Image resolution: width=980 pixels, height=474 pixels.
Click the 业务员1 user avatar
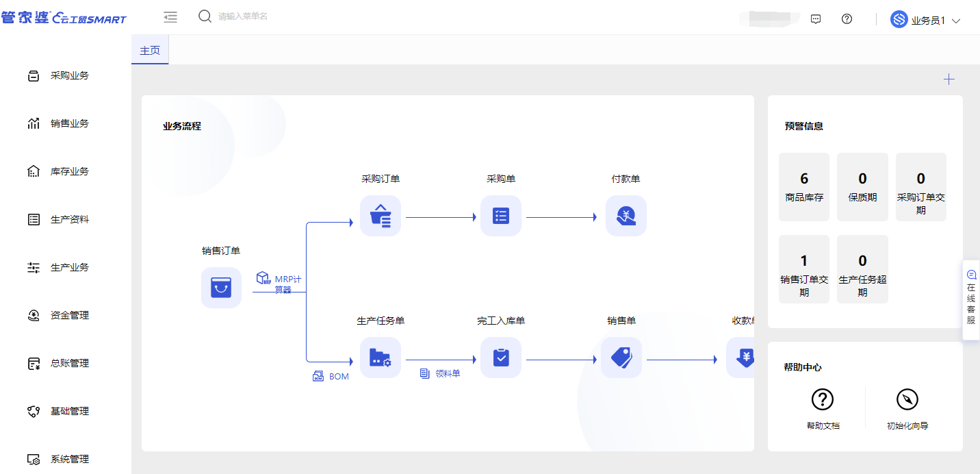click(x=899, y=19)
